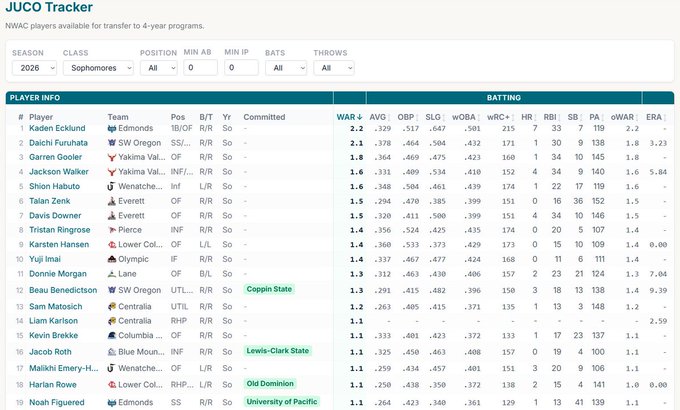Click the Coppin State commitment badge
Image resolution: width=680 pixels, height=410 pixels.
pos(269,289)
